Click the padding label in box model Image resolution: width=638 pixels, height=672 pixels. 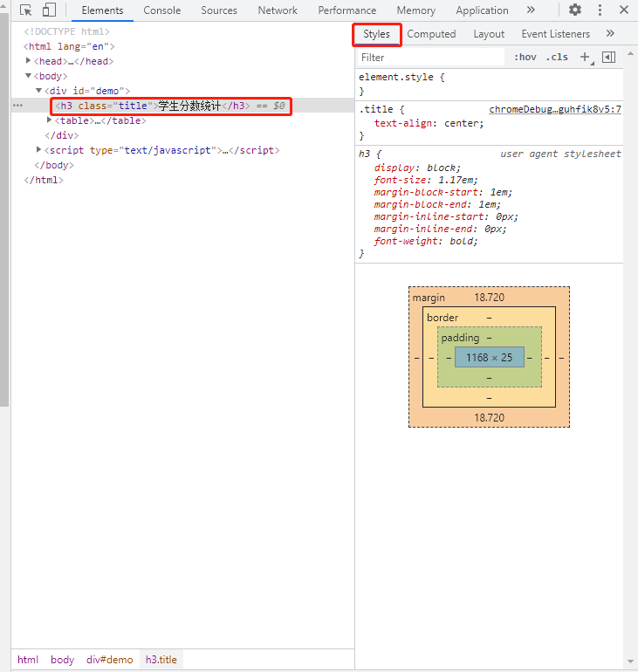460,338
